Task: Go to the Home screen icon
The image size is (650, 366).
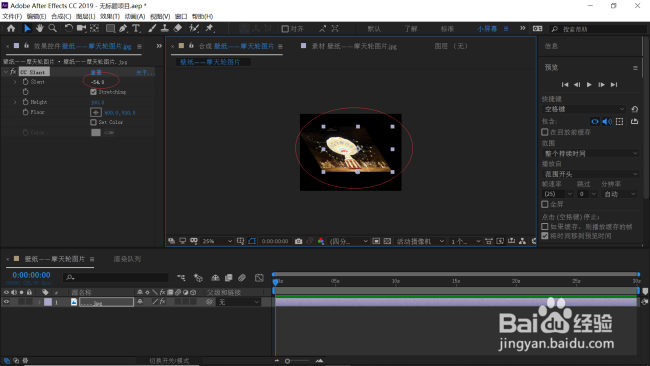Action: pos(11,28)
